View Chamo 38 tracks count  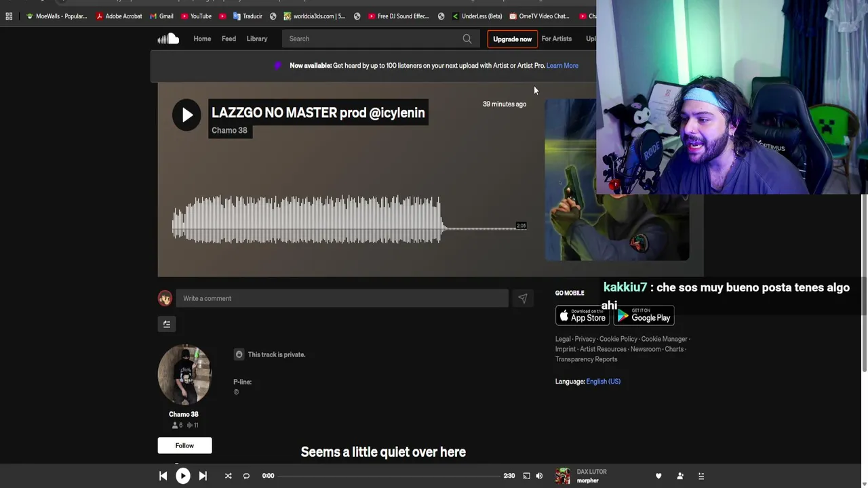pyautogui.click(x=193, y=425)
